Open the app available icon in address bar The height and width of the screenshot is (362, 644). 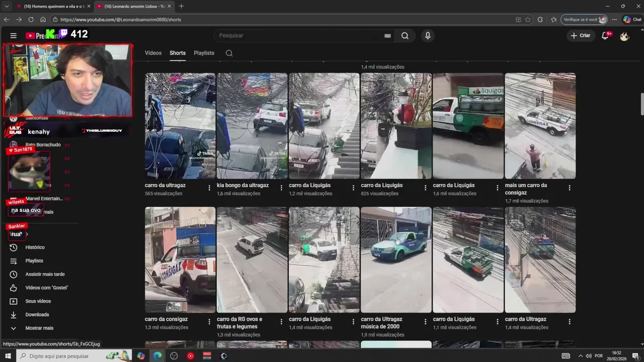click(x=518, y=20)
